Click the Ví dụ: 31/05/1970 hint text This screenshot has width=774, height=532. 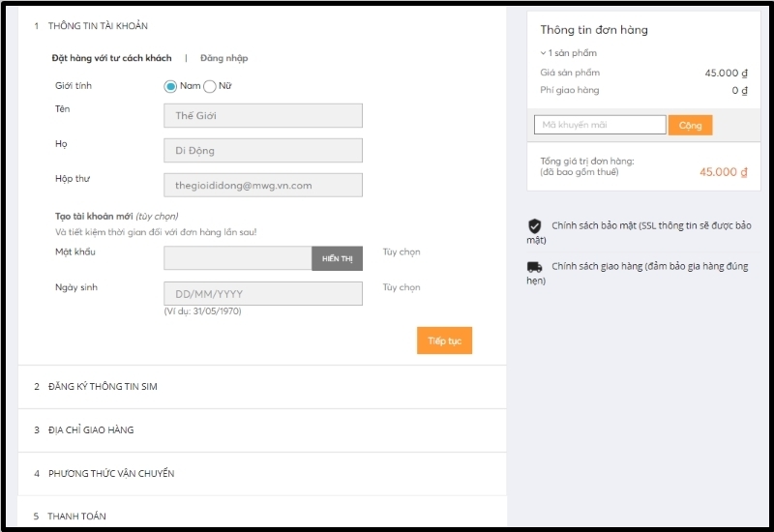coord(202,311)
